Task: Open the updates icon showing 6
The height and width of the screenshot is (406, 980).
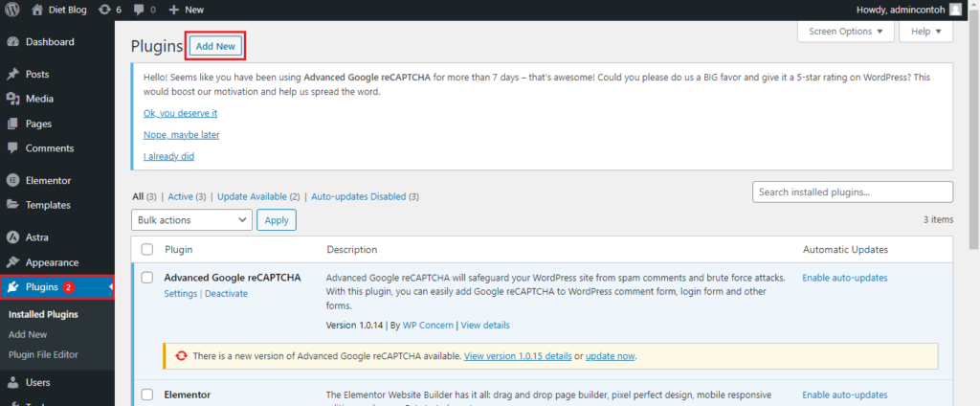Action: (105, 10)
